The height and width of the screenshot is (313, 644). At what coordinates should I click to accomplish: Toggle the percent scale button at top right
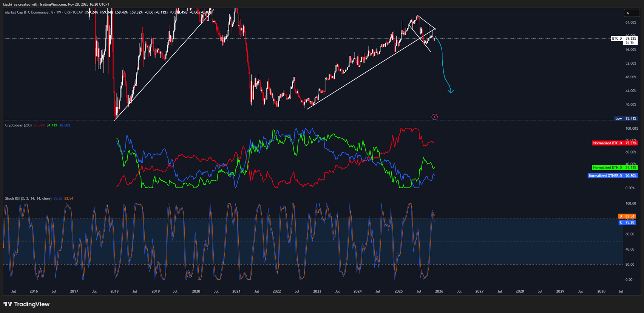point(631,13)
